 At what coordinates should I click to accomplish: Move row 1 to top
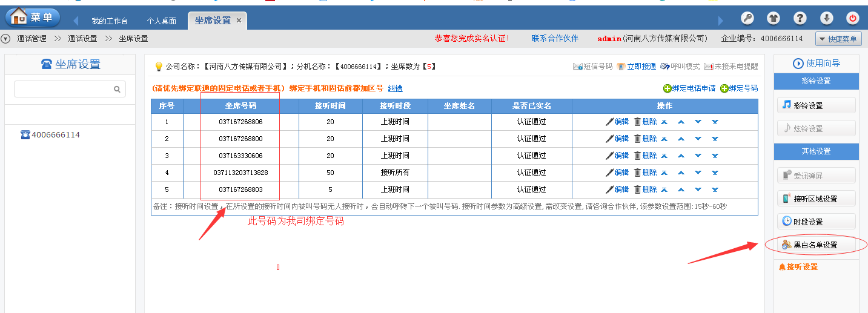click(664, 122)
